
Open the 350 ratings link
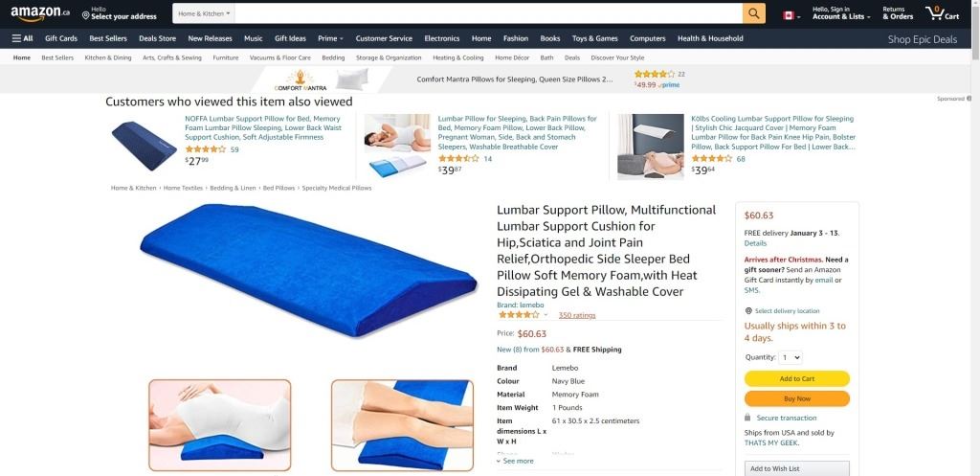pos(577,315)
